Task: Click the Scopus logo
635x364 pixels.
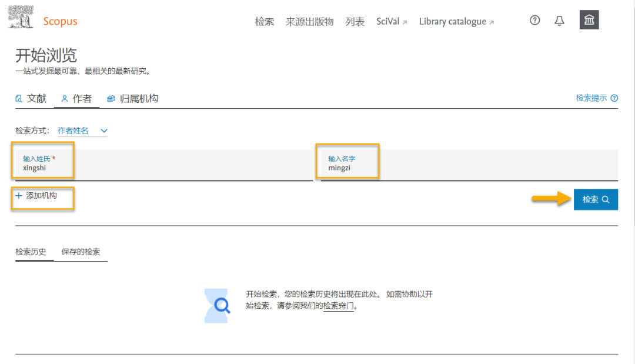Action: pos(59,21)
